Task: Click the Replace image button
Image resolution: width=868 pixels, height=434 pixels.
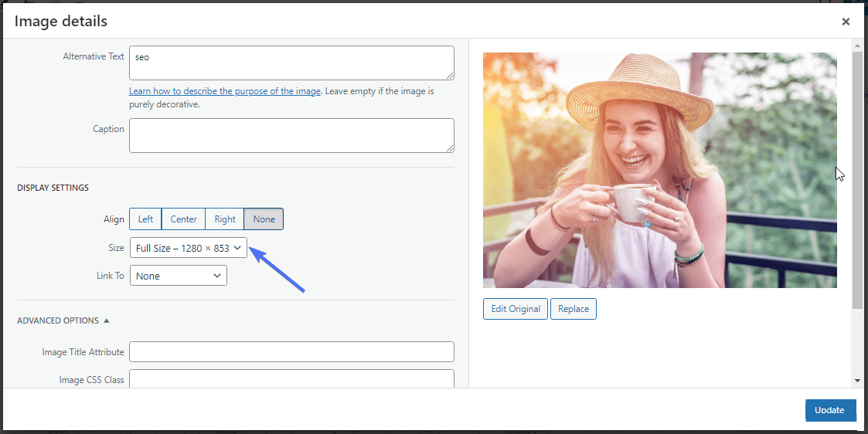Action: click(574, 309)
